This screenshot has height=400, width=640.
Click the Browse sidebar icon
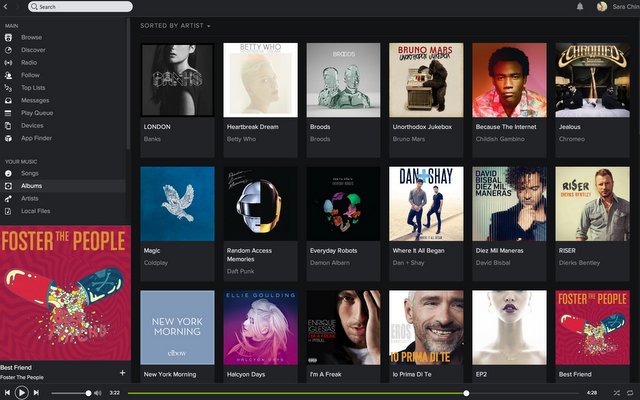coord(8,38)
